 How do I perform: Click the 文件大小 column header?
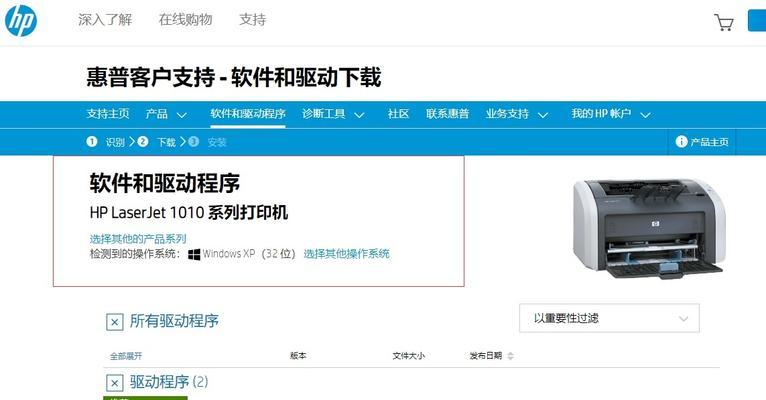click(408, 356)
